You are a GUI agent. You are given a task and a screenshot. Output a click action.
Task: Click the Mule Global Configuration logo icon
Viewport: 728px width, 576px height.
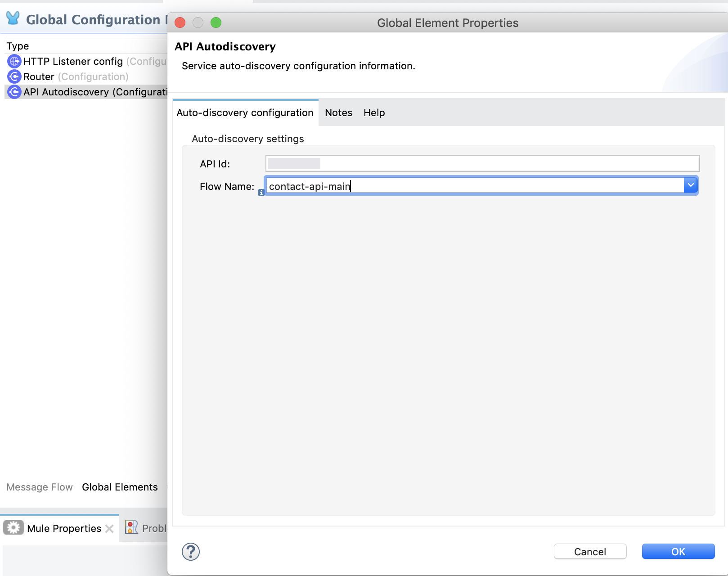pyautogui.click(x=13, y=18)
